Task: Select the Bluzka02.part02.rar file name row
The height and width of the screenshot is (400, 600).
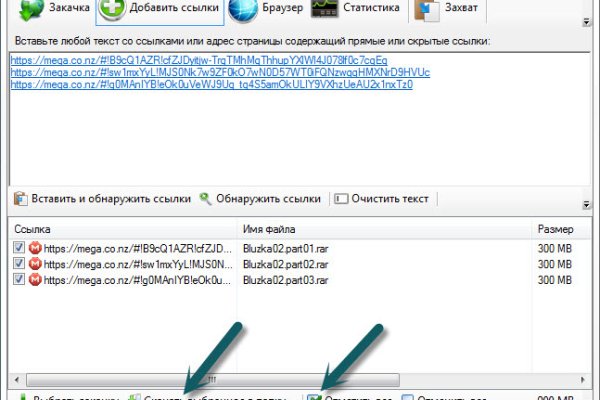Action: pos(284,264)
